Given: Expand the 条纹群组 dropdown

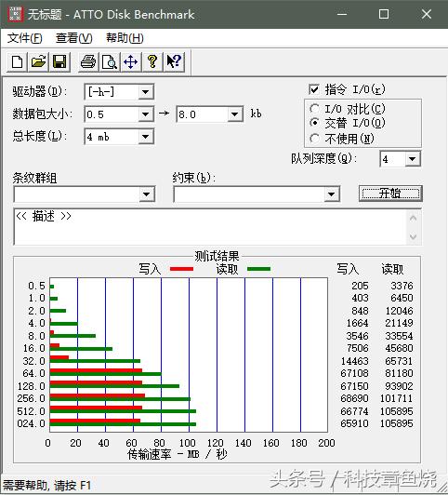Looking at the screenshot, I should (x=147, y=194).
